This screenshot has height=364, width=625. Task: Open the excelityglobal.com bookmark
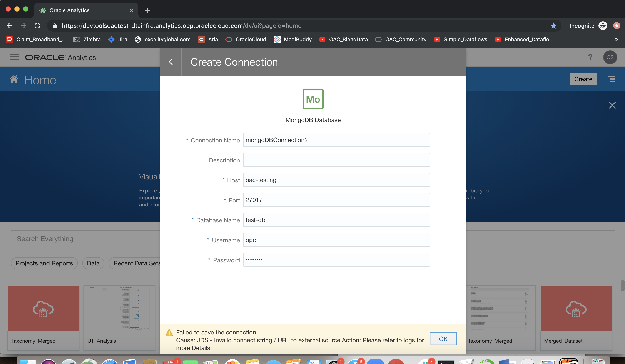click(162, 39)
